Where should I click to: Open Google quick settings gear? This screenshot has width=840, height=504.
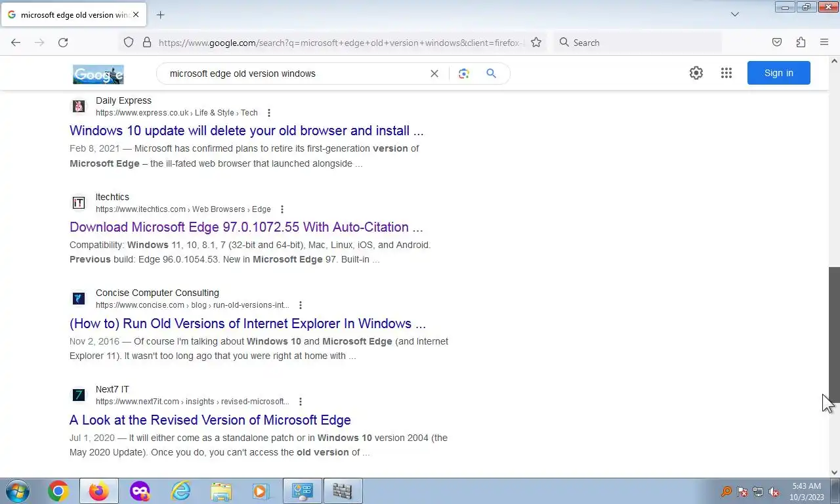(x=696, y=73)
